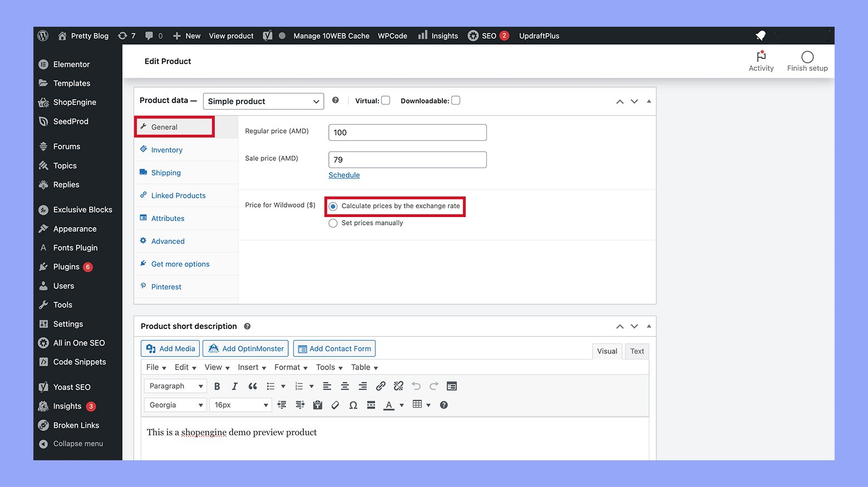This screenshot has height=487, width=868.
Task: Switch to the Inventory tab
Action: click(x=166, y=150)
